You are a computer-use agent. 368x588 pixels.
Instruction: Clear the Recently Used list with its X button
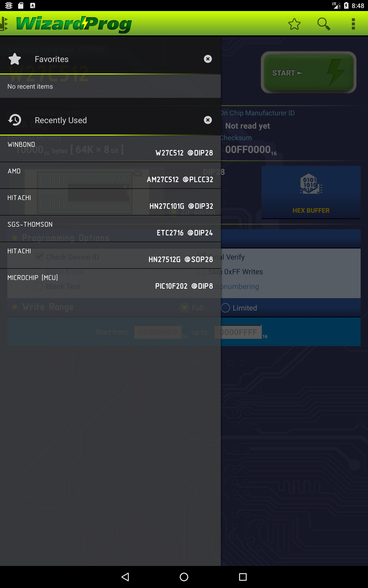click(x=208, y=120)
